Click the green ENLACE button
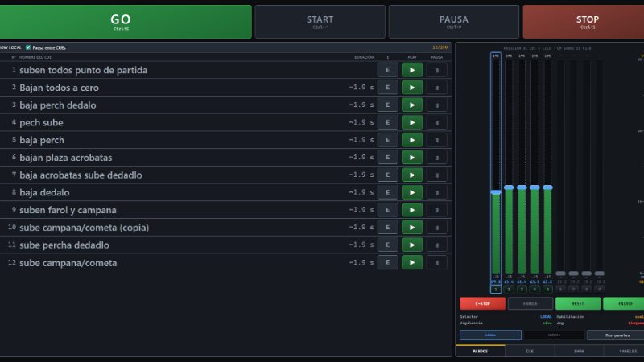This screenshot has height=362, width=644. 625,303
